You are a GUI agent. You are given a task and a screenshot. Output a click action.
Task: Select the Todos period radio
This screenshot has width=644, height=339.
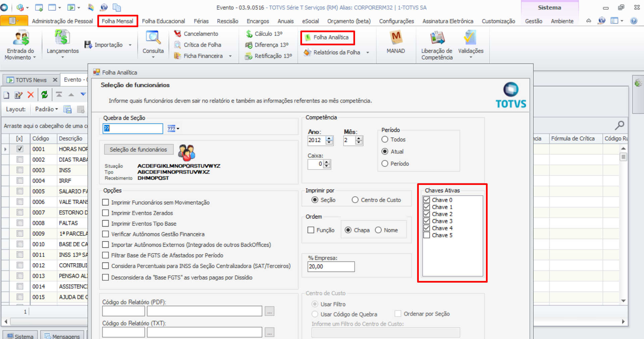pyautogui.click(x=385, y=139)
